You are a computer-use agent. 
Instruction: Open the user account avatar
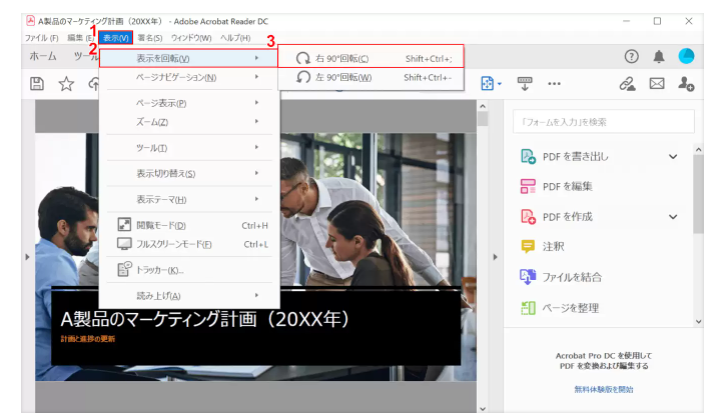click(686, 57)
